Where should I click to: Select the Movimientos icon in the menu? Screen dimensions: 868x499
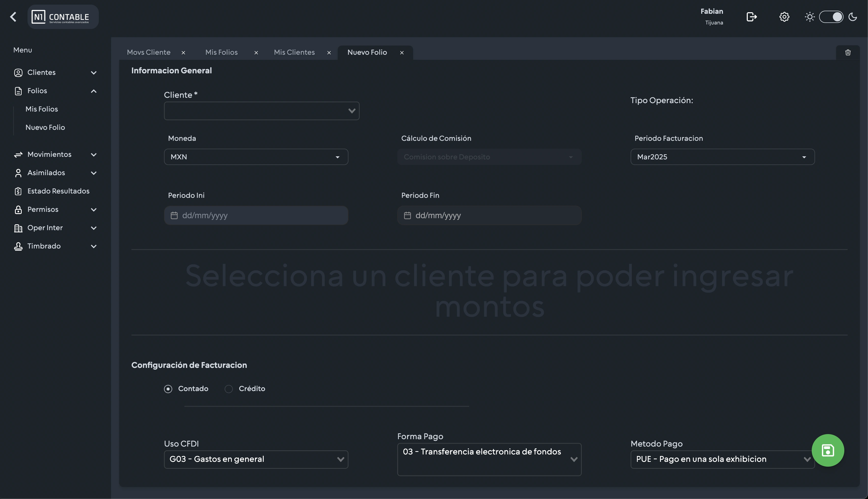pos(18,155)
